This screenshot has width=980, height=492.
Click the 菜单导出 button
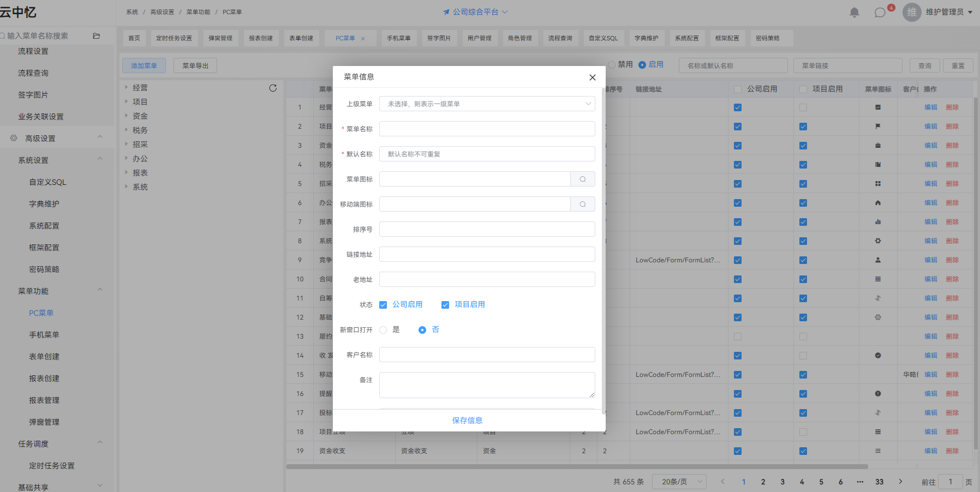tap(195, 65)
